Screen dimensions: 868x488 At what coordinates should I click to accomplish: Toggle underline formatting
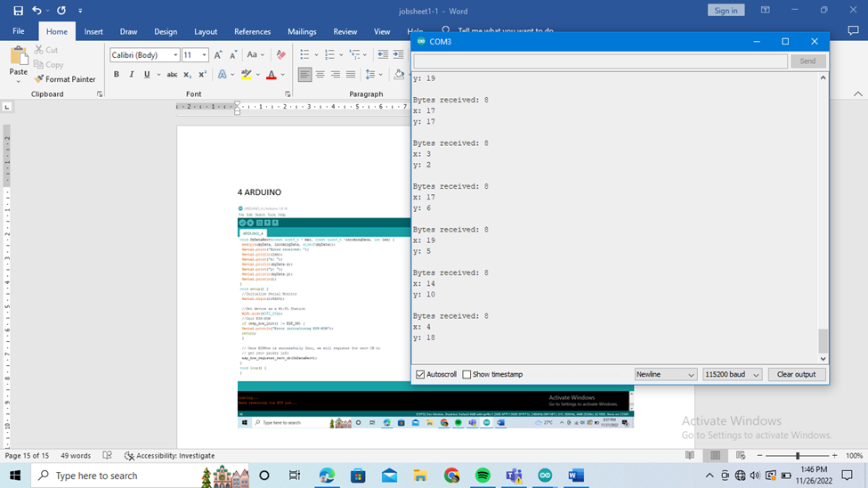point(147,74)
